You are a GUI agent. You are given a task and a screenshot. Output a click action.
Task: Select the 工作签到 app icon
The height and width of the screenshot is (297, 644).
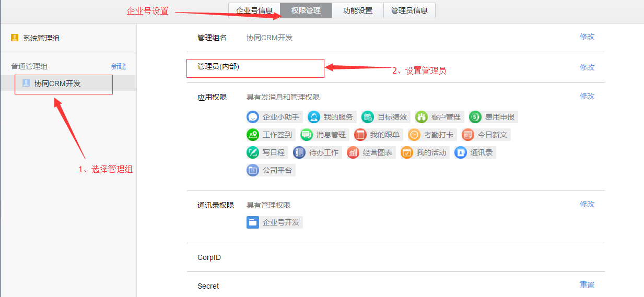click(253, 135)
